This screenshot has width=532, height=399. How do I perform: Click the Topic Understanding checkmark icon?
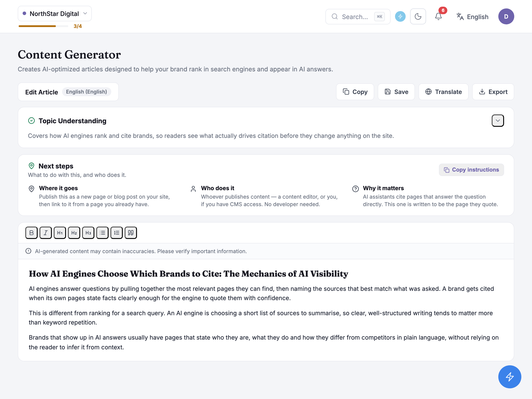click(31, 121)
